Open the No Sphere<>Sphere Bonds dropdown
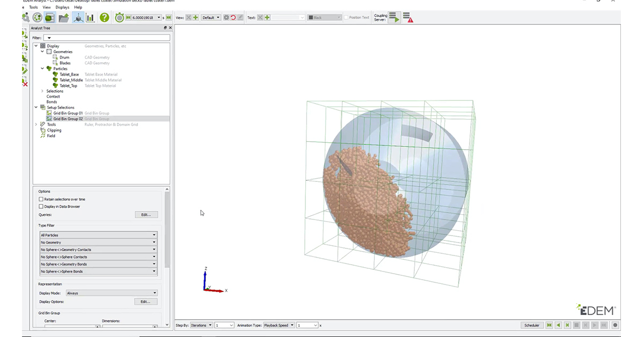Image resolution: width=644 pixels, height=337 pixels. (99, 272)
